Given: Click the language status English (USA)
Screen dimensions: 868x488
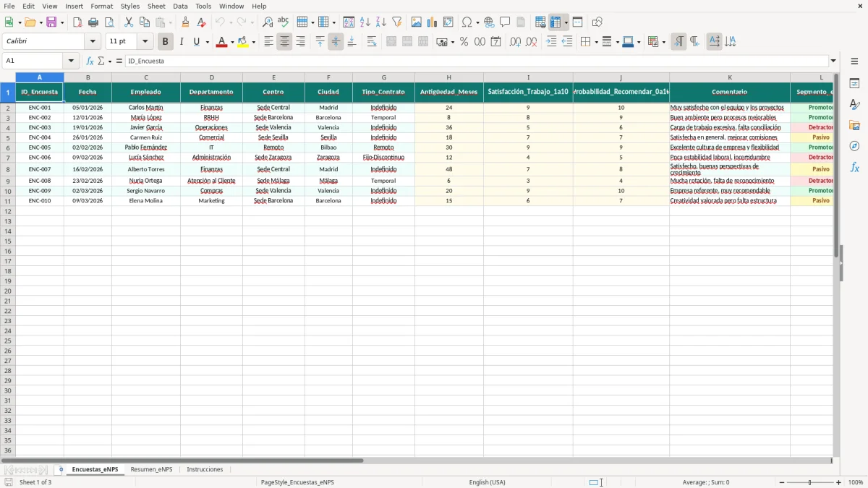Looking at the screenshot, I should pos(488,482).
